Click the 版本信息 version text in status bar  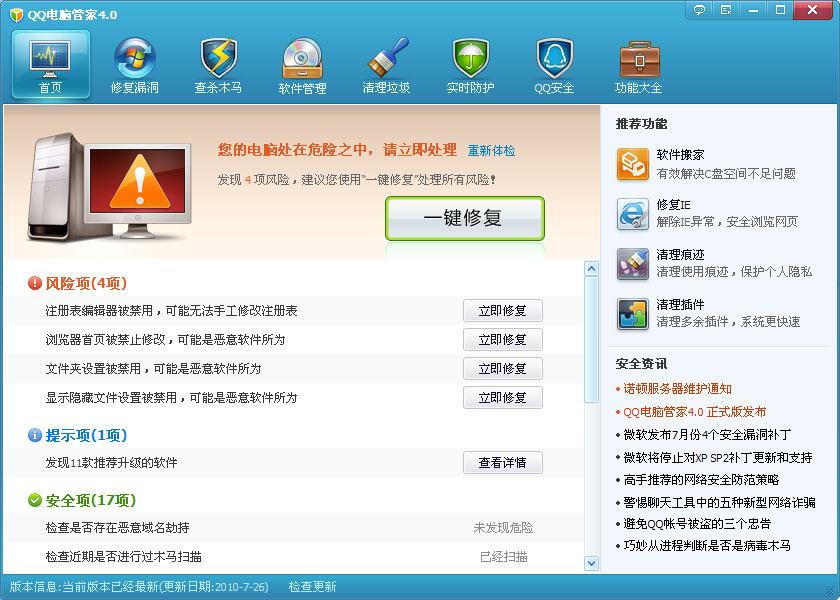[139, 587]
